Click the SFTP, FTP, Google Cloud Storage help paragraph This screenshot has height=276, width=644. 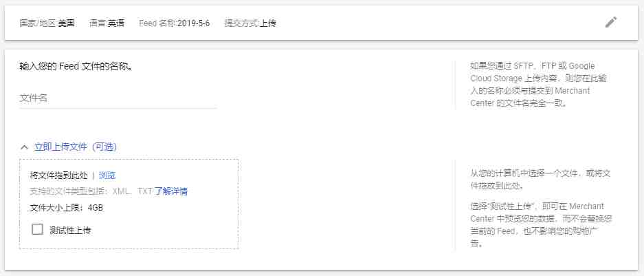click(538, 85)
